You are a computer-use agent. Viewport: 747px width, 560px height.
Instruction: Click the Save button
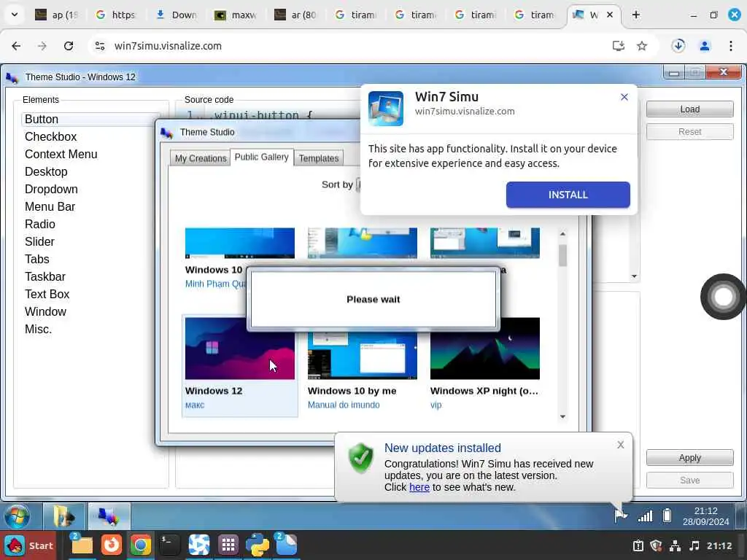click(x=690, y=480)
